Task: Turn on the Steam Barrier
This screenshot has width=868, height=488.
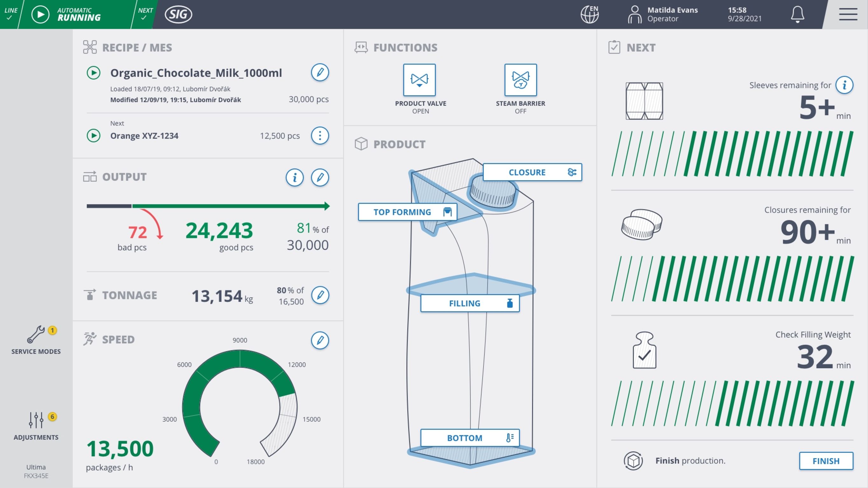Action: tap(520, 80)
